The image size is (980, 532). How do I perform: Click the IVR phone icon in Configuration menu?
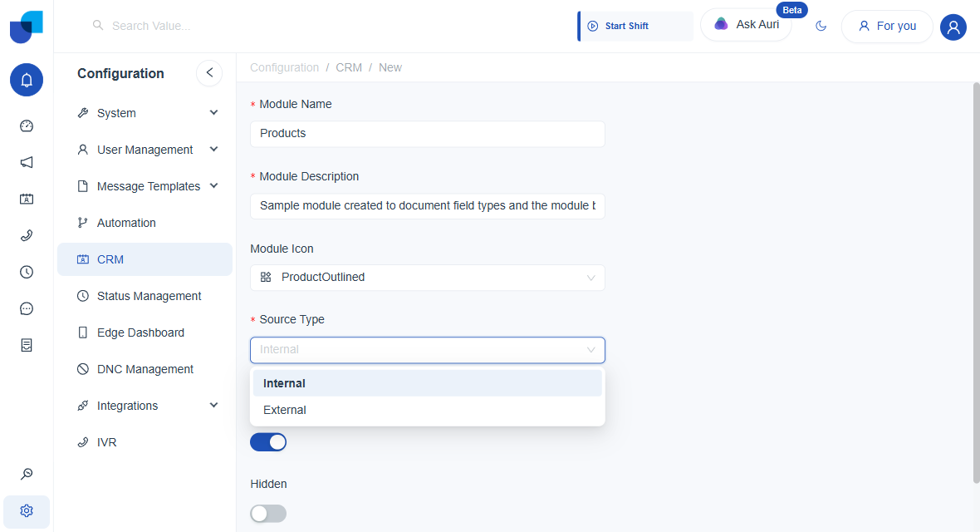(x=82, y=442)
